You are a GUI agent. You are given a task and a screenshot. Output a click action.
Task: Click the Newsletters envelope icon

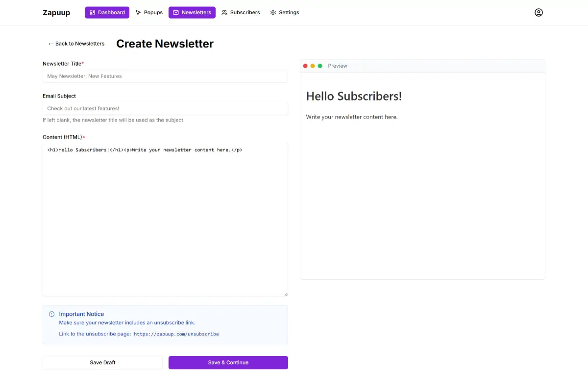[176, 12]
